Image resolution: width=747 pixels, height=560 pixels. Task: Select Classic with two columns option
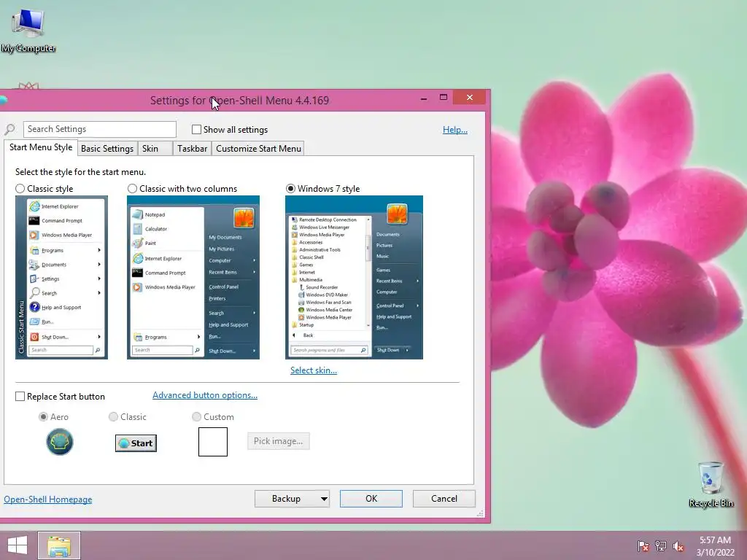point(133,189)
